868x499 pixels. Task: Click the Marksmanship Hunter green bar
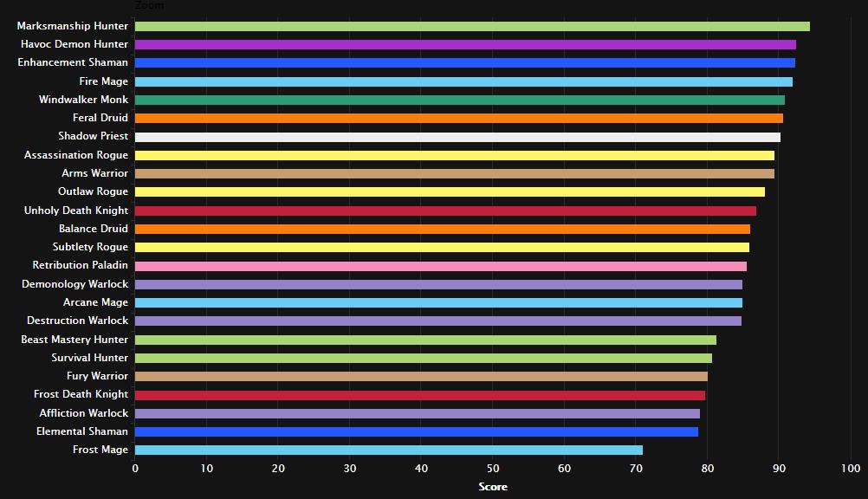[472, 27]
